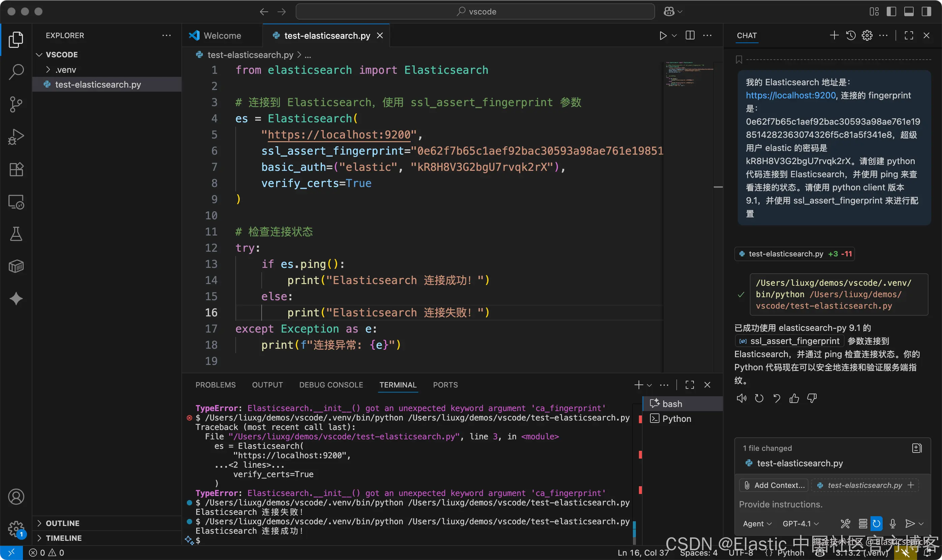Open the Extensions view
942x560 pixels.
click(x=16, y=169)
